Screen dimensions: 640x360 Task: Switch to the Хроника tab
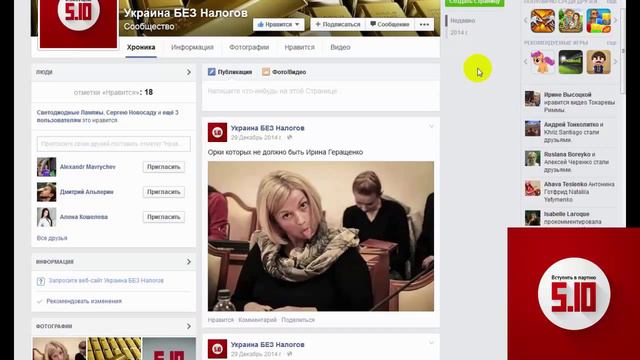coord(141,47)
